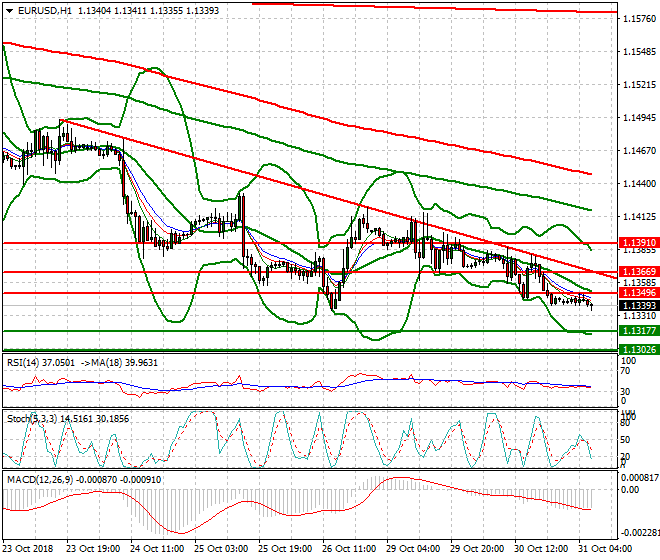Viewport: 660px width, 560px height.
Task: Select the 31 Oct 04:00 time axis label
Action: tap(605, 549)
